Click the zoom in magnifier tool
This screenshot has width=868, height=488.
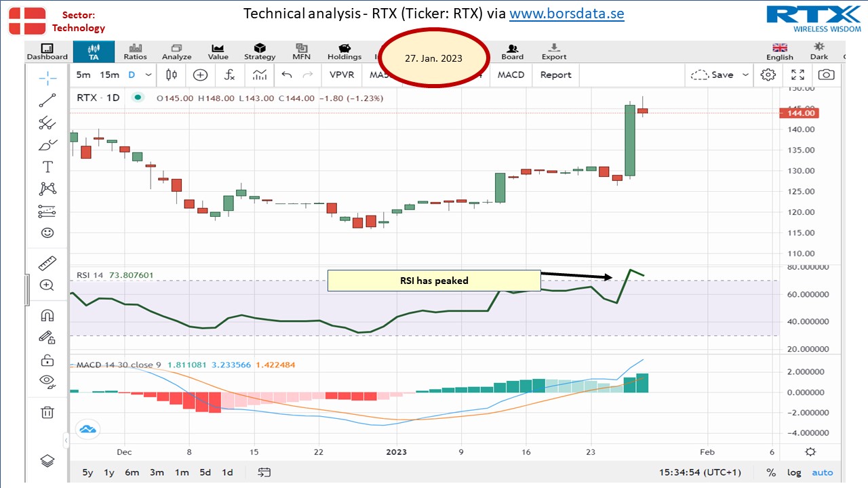coord(47,285)
